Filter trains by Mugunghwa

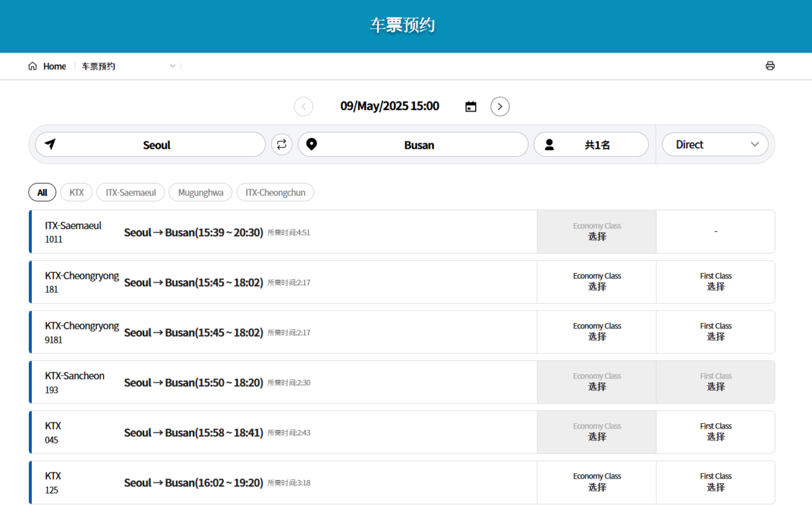200,193
